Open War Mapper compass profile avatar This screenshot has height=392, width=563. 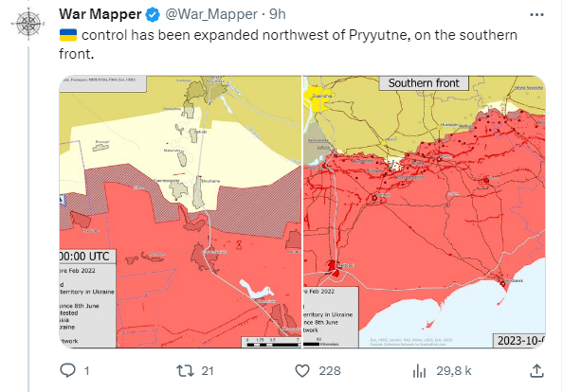tap(28, 24)
